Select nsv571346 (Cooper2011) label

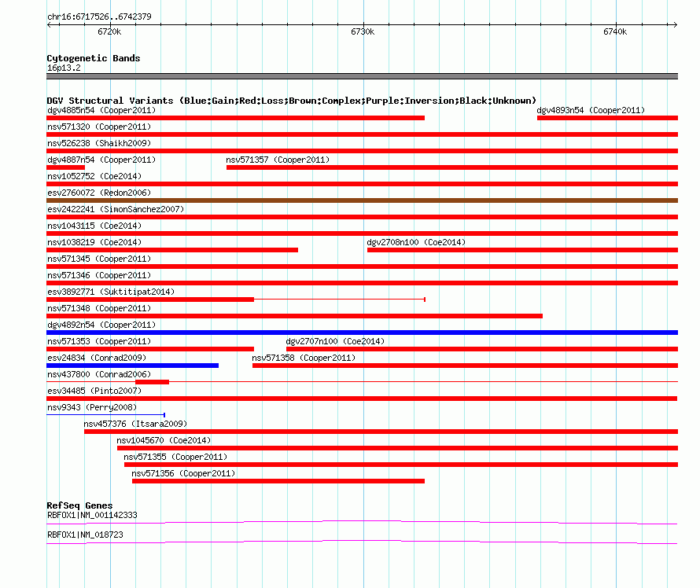pyautogui.click(x=99, y=275)
